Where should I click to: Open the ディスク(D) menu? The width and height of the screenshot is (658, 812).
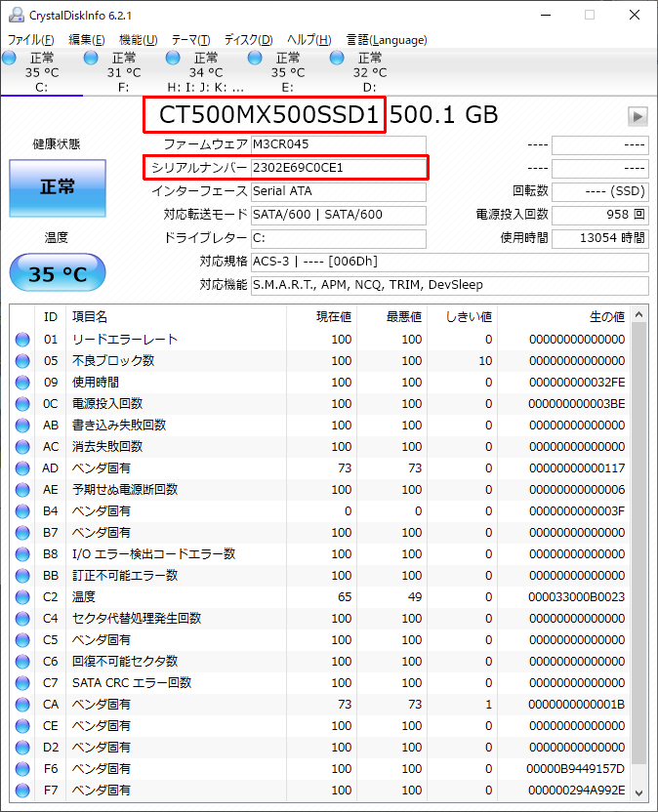coord(248,40)
